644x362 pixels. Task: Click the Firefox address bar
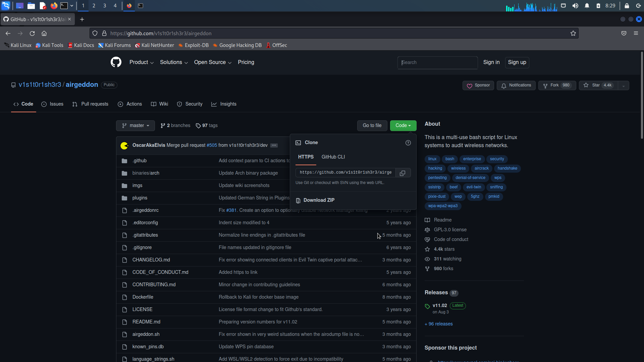pyautogui.click(x=333, y=33)
